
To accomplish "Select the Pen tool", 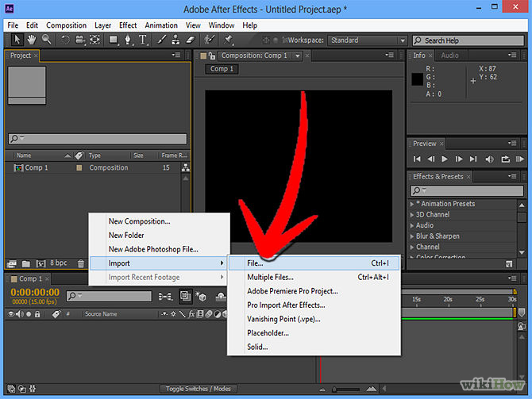I will point(128,40).
